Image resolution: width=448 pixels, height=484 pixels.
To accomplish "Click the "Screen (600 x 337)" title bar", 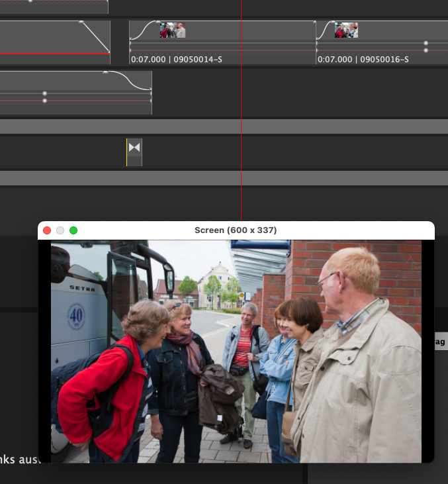I will click(x=236, y=230).
